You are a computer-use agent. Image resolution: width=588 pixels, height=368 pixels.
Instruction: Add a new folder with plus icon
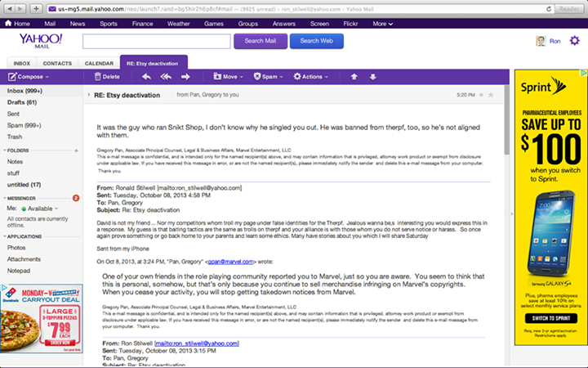click(76, 150)
